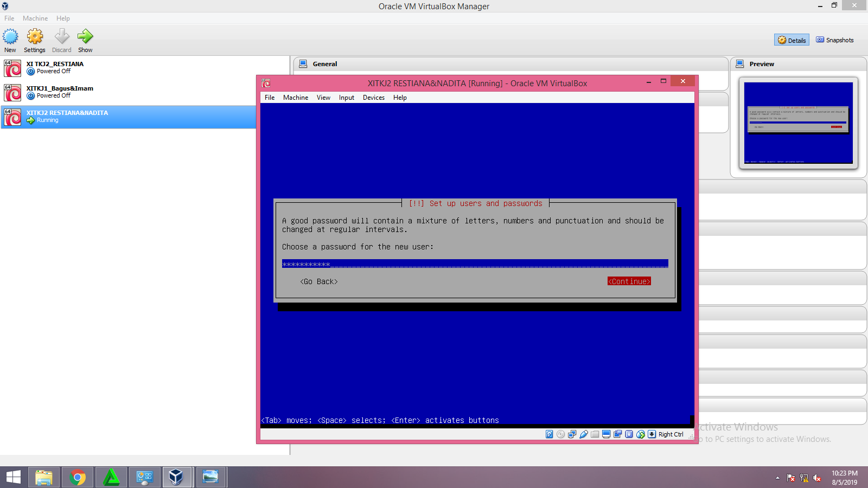Click the keyboard capture arrow status icon

pos(652,434)
